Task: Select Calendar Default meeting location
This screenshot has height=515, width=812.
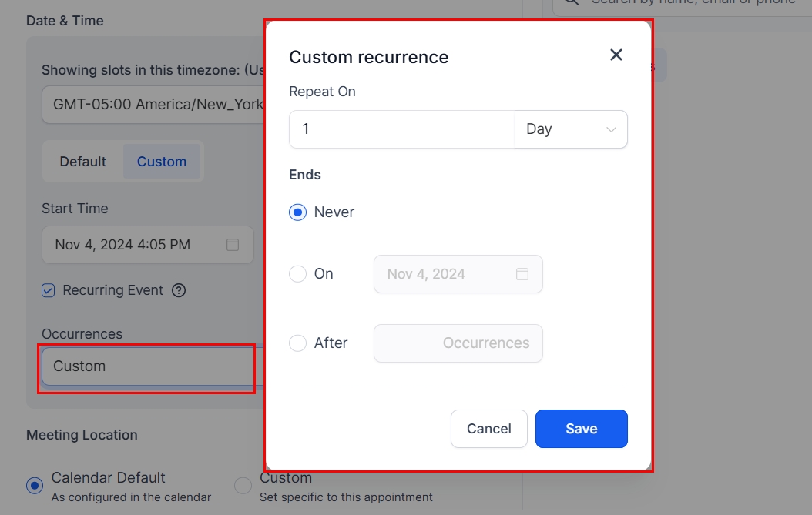Action: tap(35, 486)
